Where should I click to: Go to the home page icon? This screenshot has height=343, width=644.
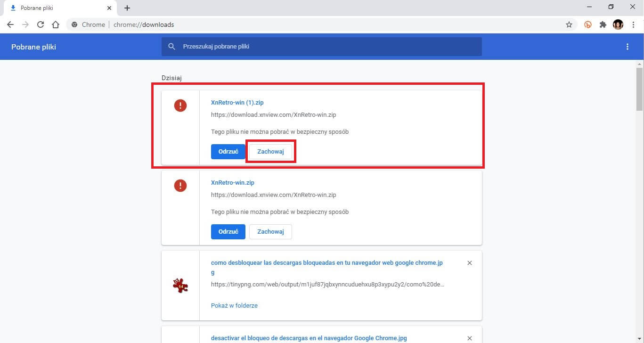point(56,24)
